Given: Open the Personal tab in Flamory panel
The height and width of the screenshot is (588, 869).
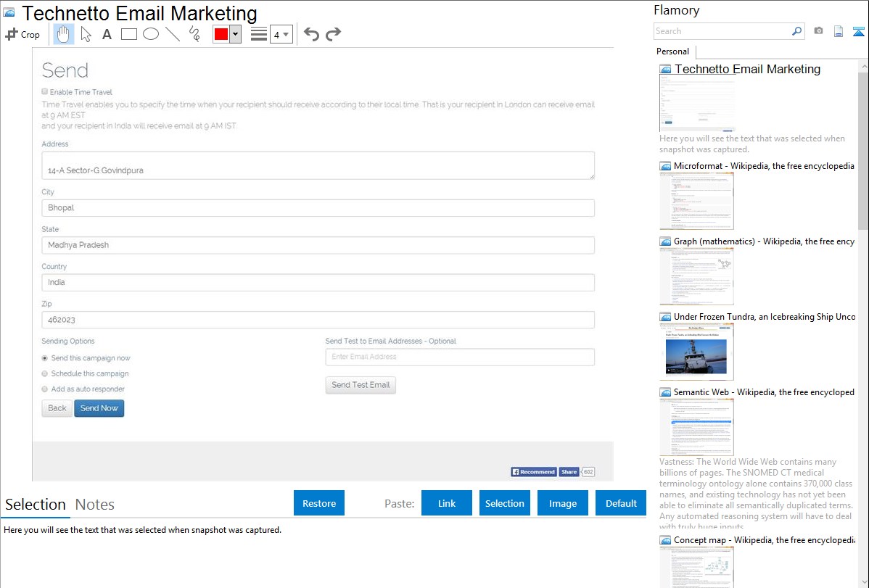Looking at the screenshot, I should (x=673, y=51).
